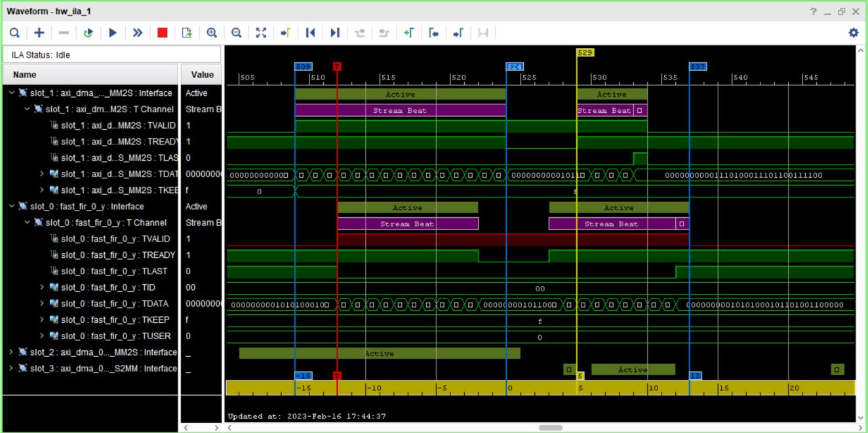This screenshot has height=433, width=868.
Task: Expand the slot_0 TDATA bus
Action: (x=43, y=304)
